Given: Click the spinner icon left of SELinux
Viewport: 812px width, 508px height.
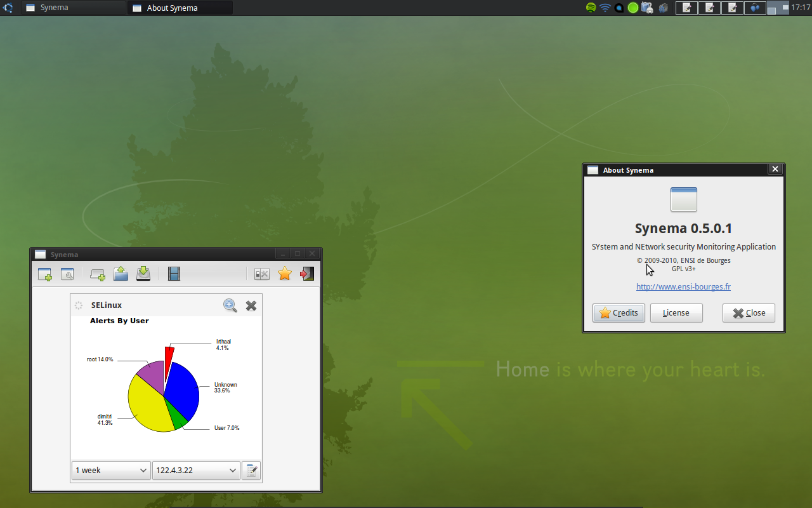Looking at the screenshot, I should pyautogui.click(x=79, y=305).
